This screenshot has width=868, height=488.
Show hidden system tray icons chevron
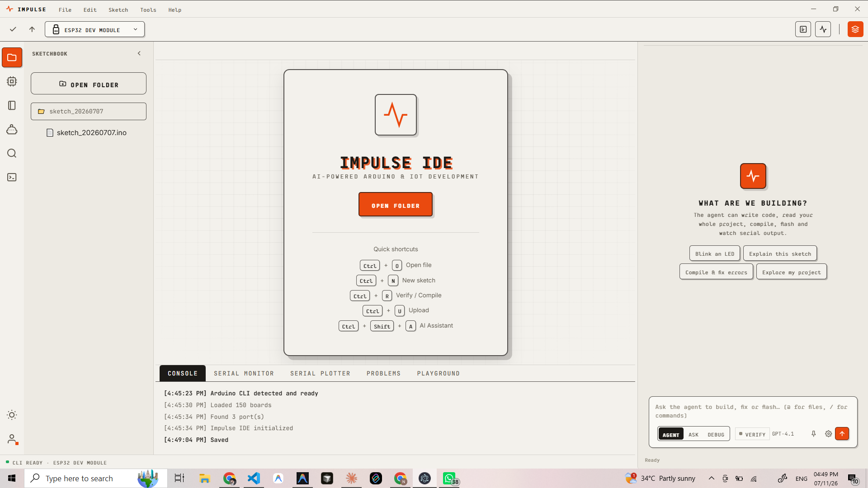click(x=711, y=479)
